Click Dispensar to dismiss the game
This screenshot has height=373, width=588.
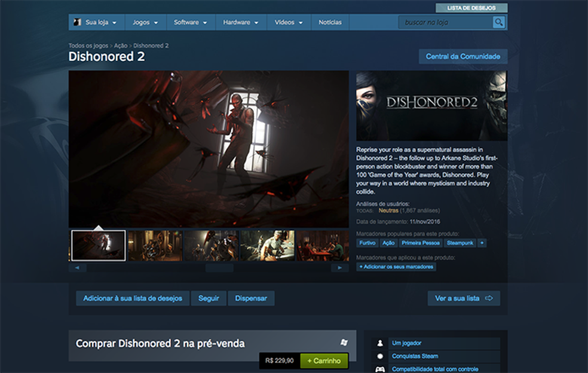coord(252,298)
